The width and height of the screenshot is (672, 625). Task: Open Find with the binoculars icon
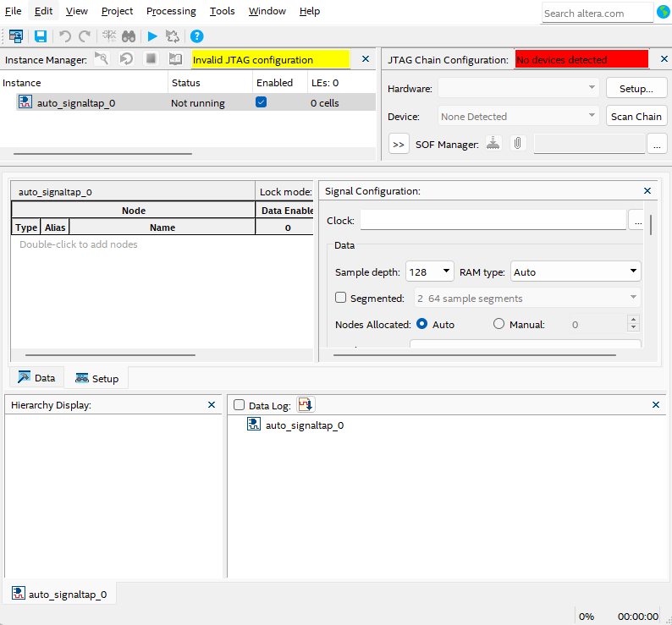point(129,36)
